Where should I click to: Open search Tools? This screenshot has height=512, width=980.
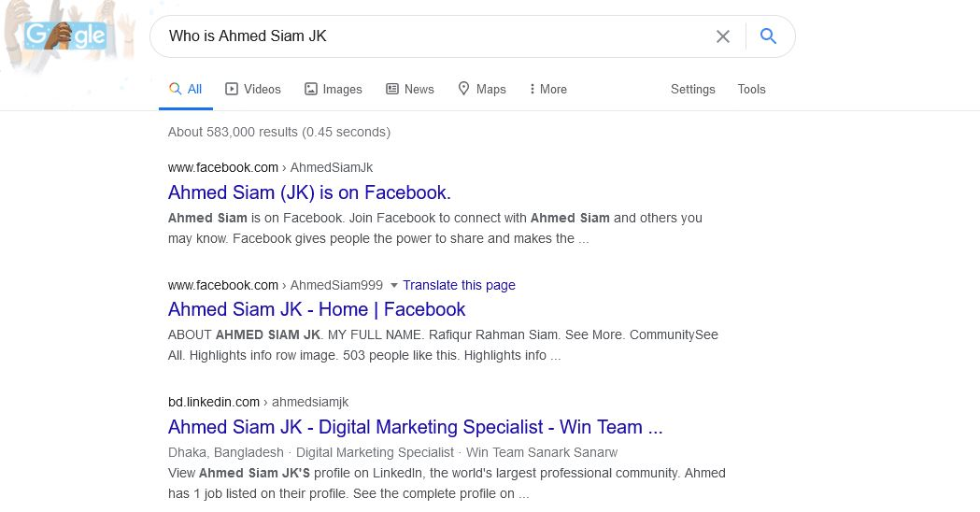click(x=751, y=90)
